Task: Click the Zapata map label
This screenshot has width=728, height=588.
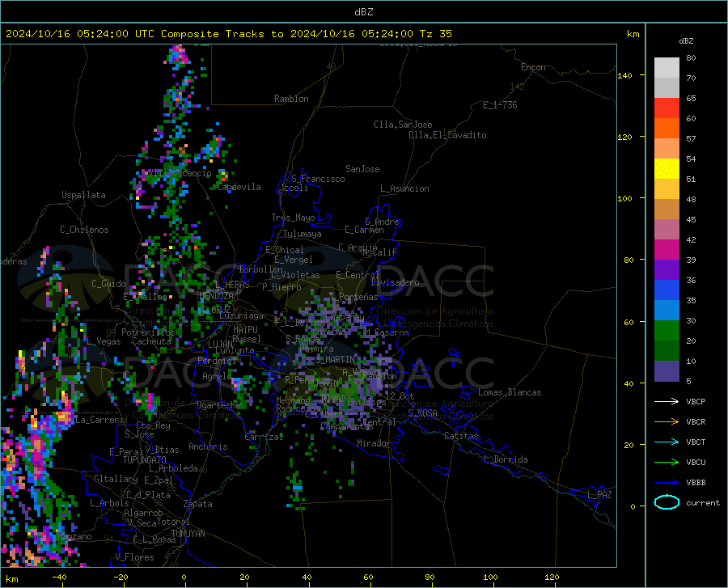Action: [198, 504]
